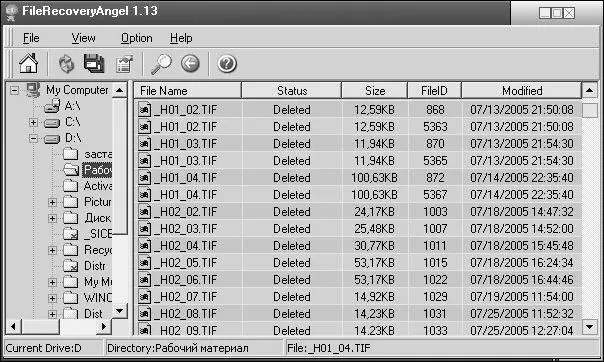604x362 pixels.
Task: Open the Help menu
Action: coord(181,38)
